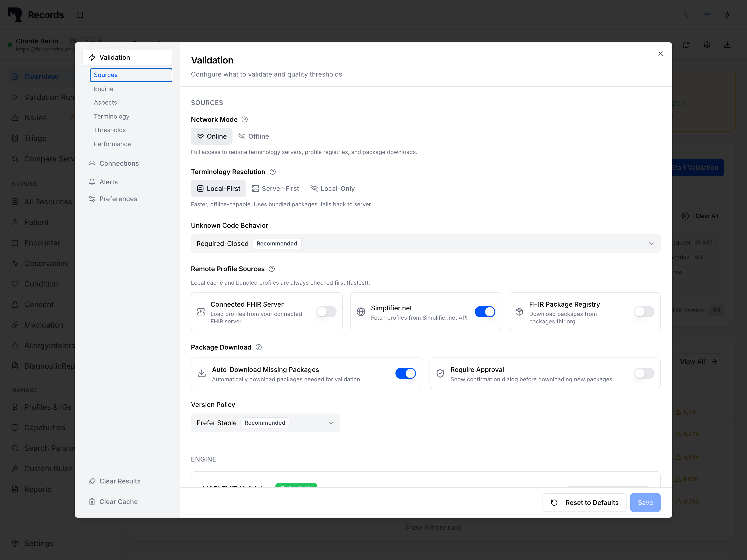The image size is (747, 560).
Task: Click Package Download help icon
Action: click(259, 347)
